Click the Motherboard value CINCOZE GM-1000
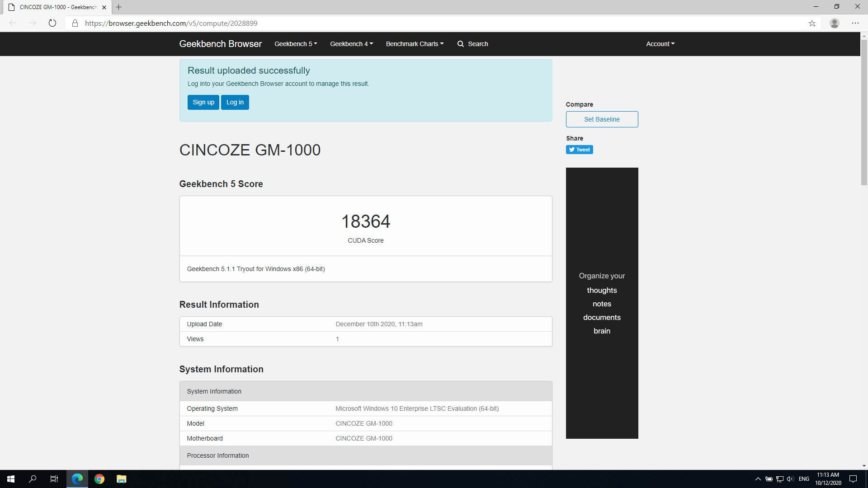Image resolution: width=868 pixels, height=488 pixels. click(x=364, y=438)
